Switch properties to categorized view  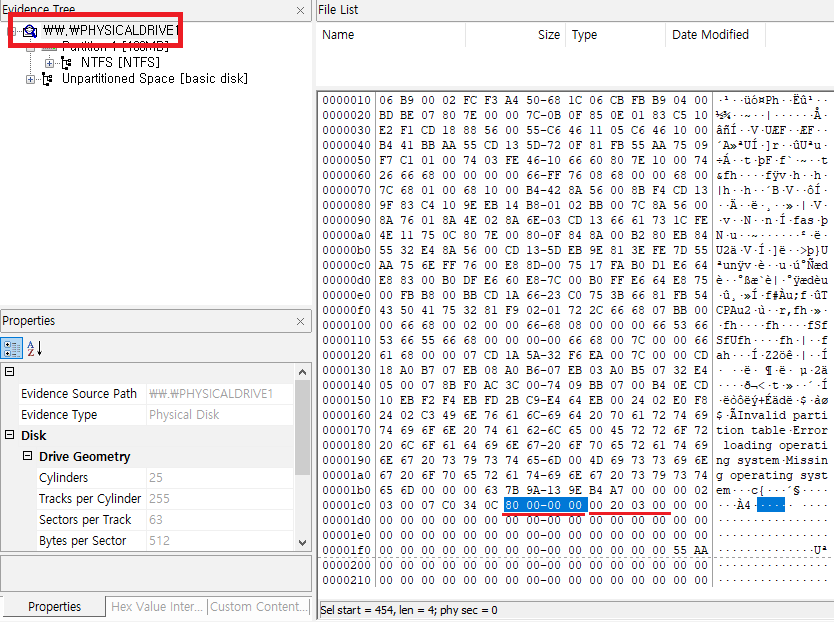coord(12,348)
